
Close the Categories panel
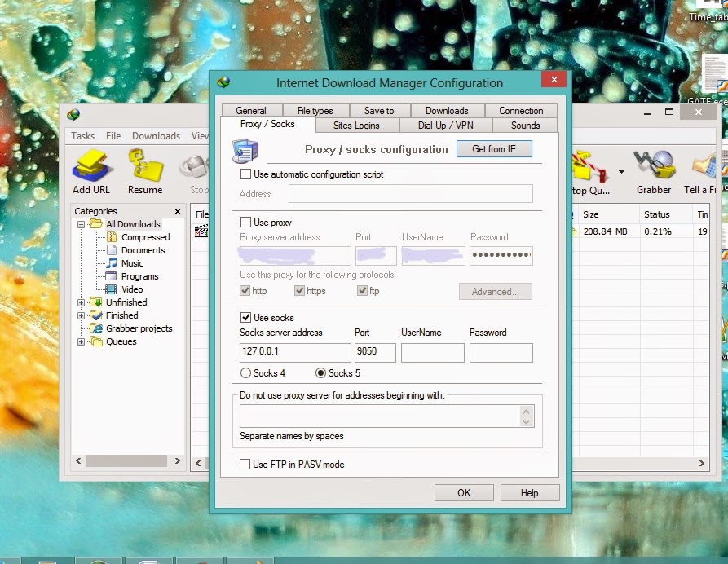pyautogui.click(x=178, y=211)
